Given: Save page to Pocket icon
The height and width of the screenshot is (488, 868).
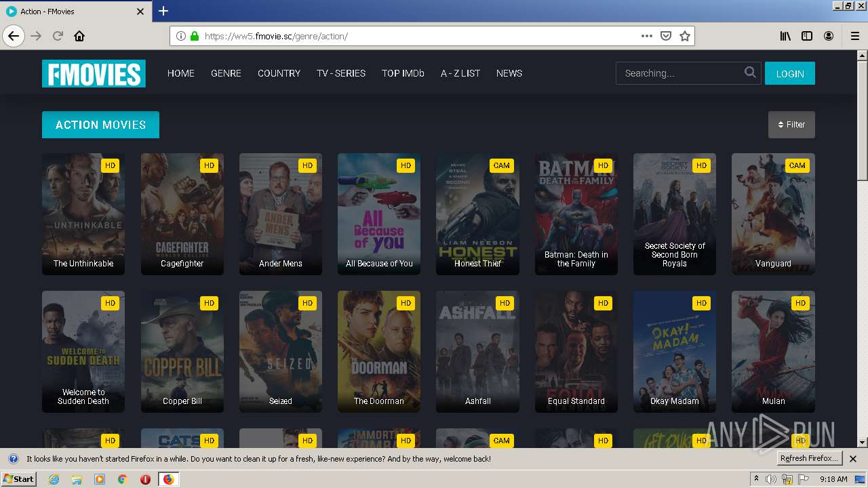Looking at the screenshot, I should tap(666, 36).
